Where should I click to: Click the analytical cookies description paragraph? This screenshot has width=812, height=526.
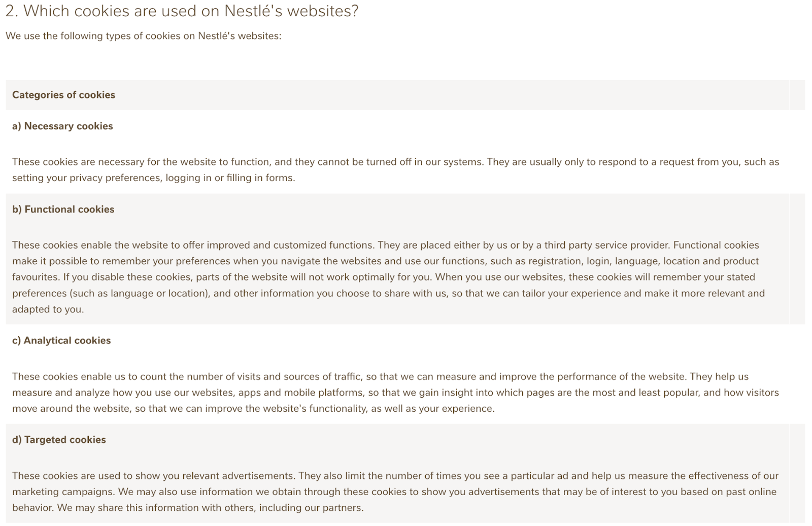[x=395, y=393]
